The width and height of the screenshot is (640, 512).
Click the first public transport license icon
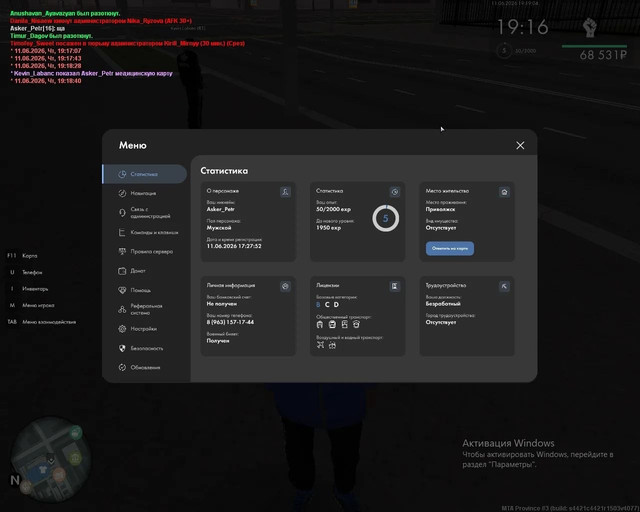pos(320,324)
